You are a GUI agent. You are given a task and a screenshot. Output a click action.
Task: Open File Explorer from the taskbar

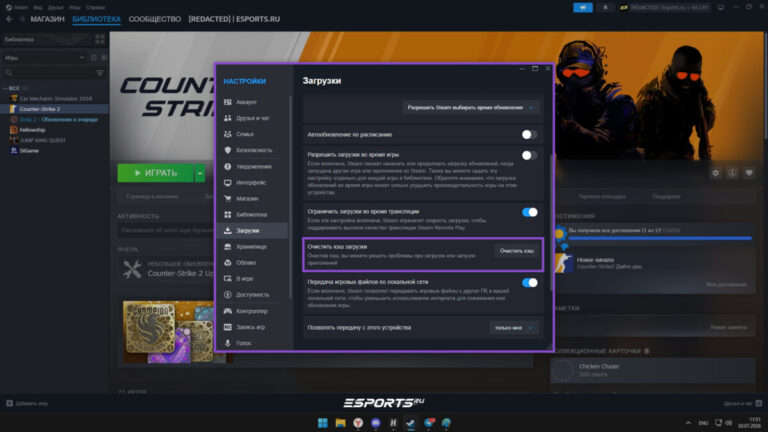click(340, 423)
